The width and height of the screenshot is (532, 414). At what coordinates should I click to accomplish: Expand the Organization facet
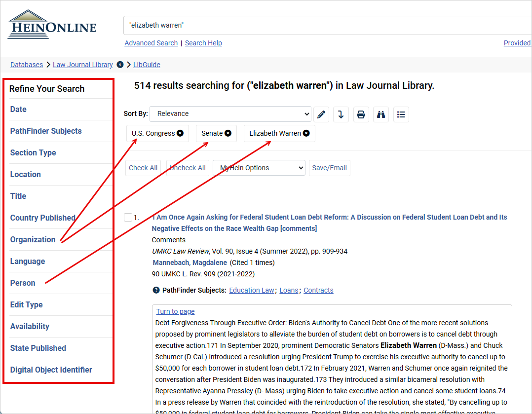pos(33,240)
